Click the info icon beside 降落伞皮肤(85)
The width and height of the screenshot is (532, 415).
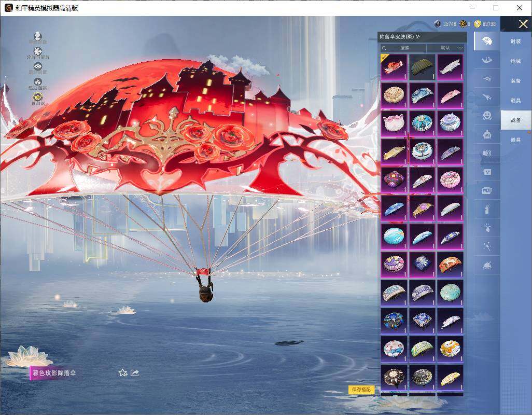coord(417,37)
